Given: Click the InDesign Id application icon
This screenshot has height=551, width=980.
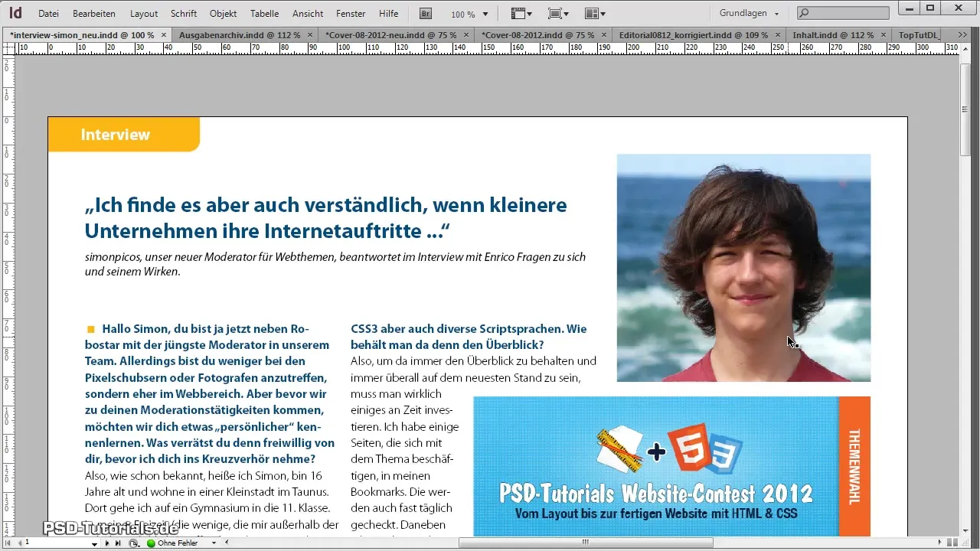Looking at the screenshot, I should (15, 13).
